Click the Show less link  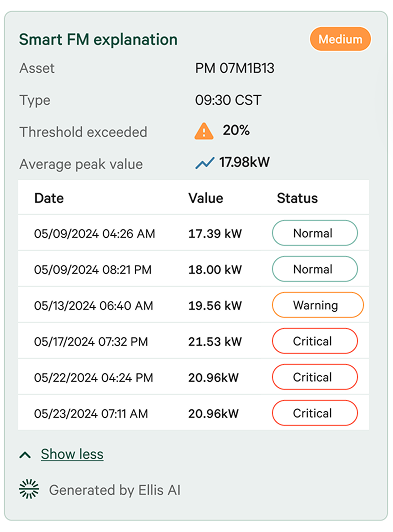coord(72,454)
